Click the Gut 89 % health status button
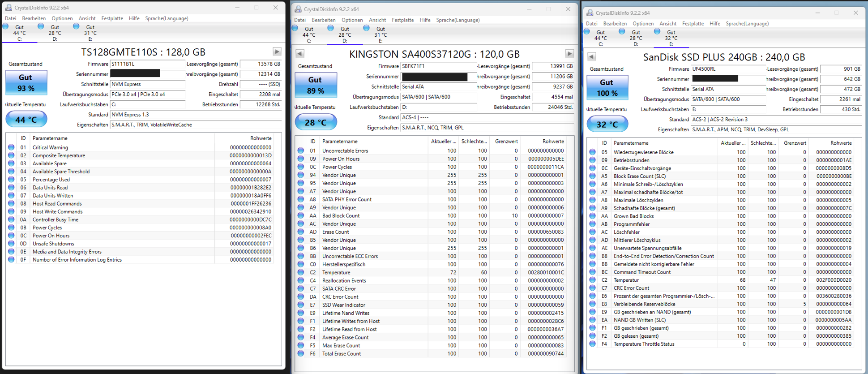Screen dimensions: 868x374 pyautogui.click(x=316, y=85)
